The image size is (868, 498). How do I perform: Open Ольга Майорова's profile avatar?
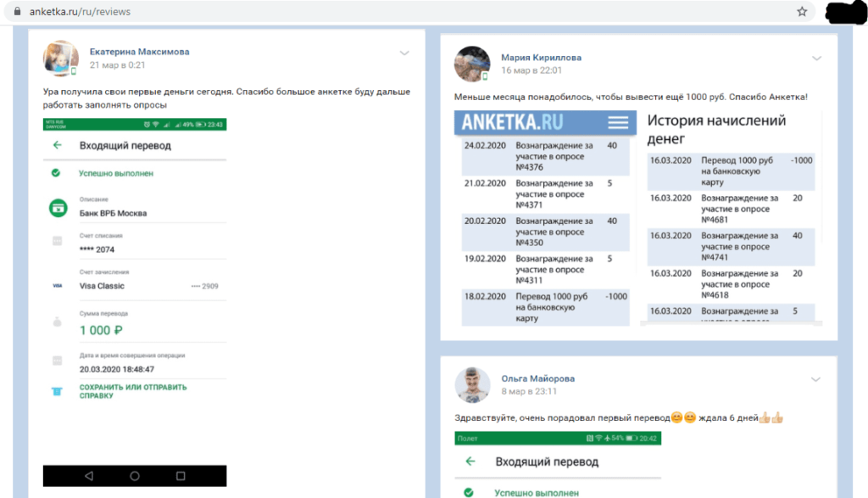tap(472, 385)
